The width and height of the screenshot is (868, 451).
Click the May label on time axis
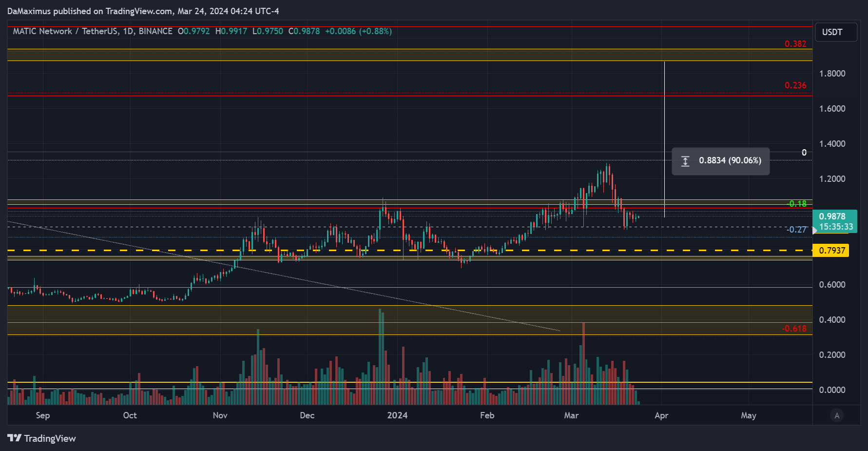749,415
